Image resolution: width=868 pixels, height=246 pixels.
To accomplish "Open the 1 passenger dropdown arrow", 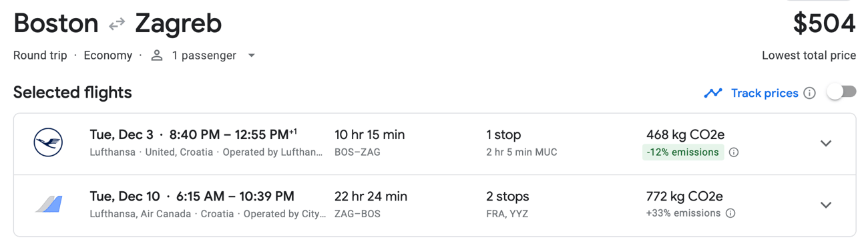I will 252,55.
